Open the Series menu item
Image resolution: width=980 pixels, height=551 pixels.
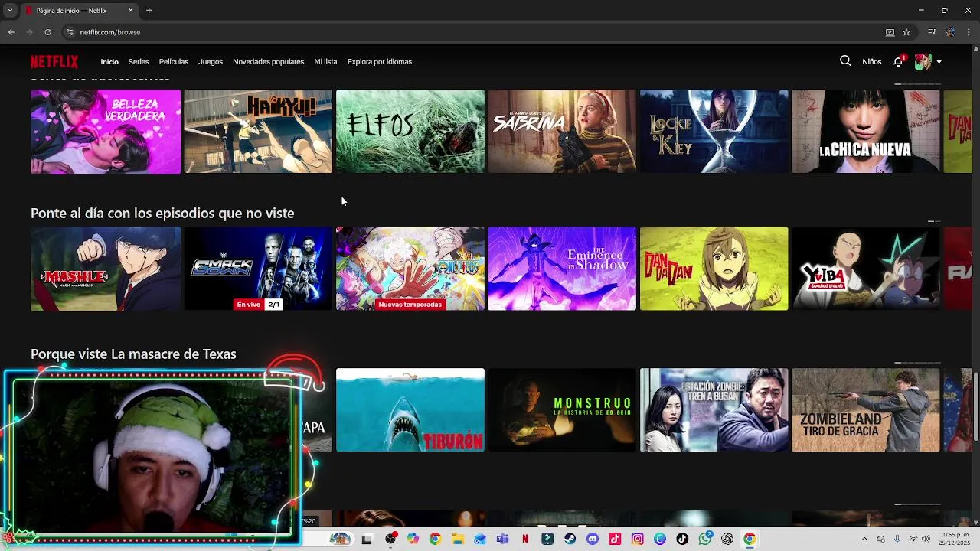pos(139,62)
